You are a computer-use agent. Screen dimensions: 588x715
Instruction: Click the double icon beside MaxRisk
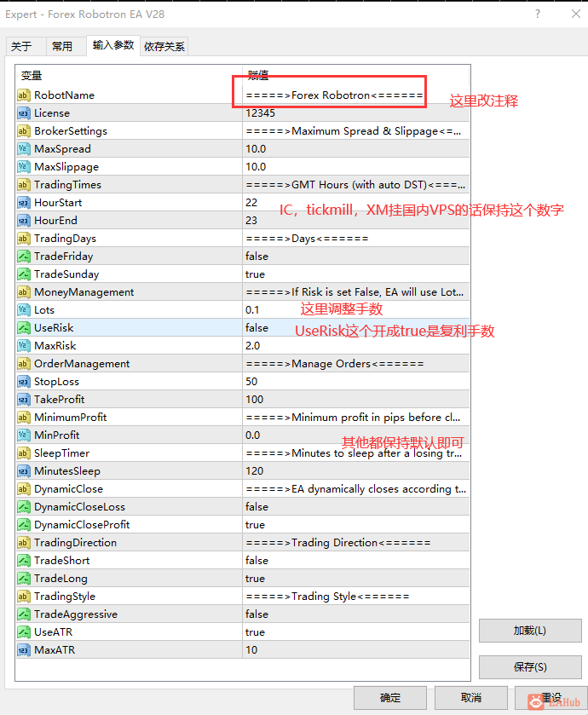coord(24,346)
